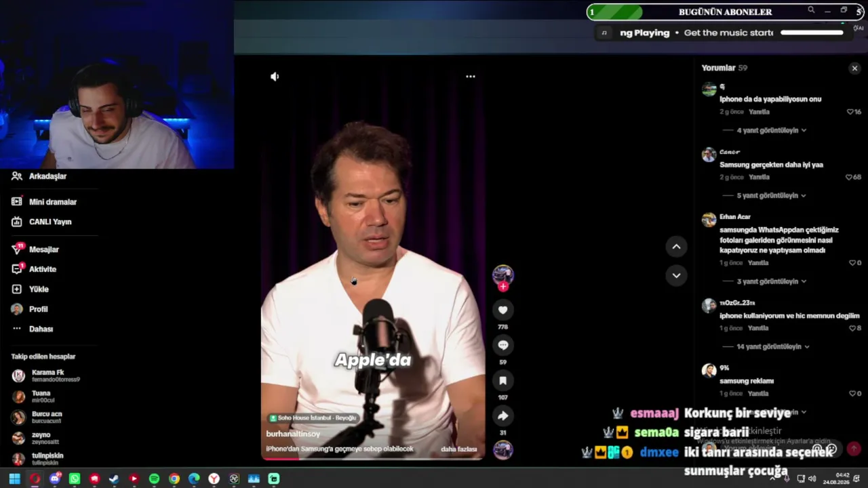Viewport: 868px width, 488px height.
Task: Open Google Chrome from the taskbar
Action: tap(174, 479)
